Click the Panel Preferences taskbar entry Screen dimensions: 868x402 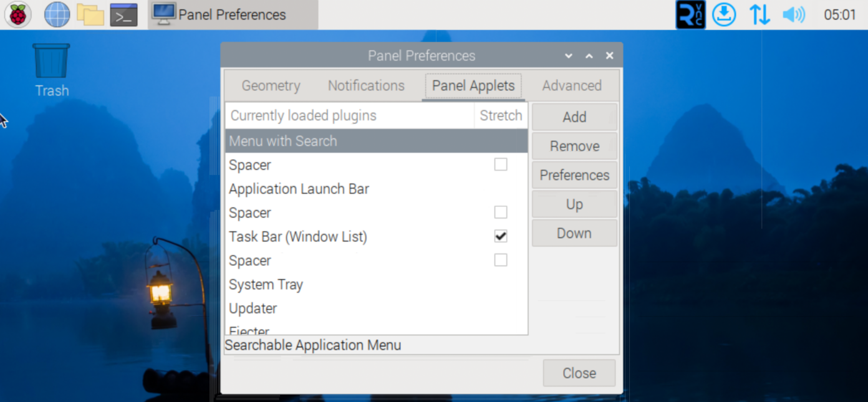233,14
